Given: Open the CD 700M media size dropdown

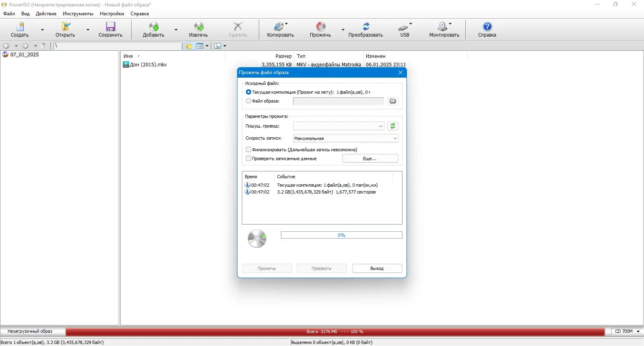Looking at the screenshot, I should click(627, 332).
